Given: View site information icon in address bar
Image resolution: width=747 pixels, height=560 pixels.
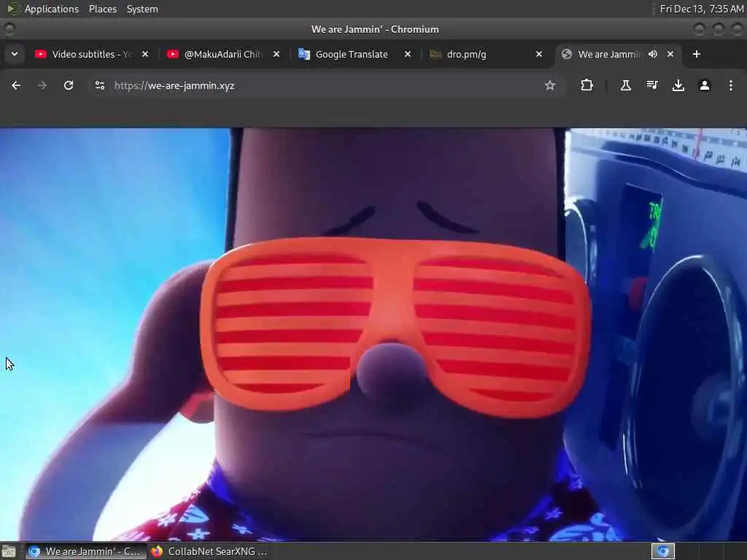Looking at the screenshot, I should [x=100, y=86].
